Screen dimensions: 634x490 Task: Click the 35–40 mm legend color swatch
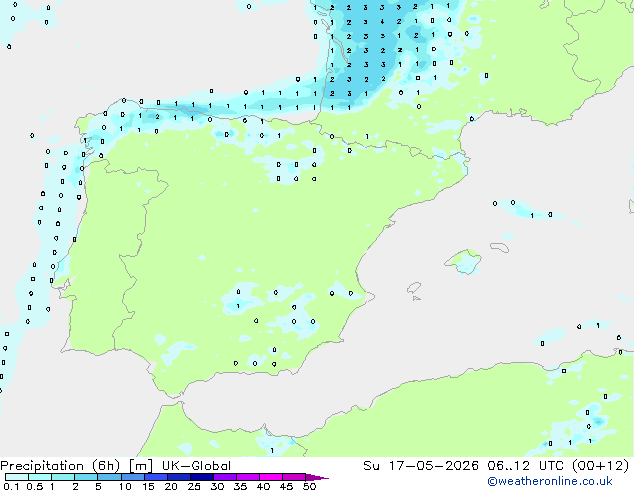248,477
